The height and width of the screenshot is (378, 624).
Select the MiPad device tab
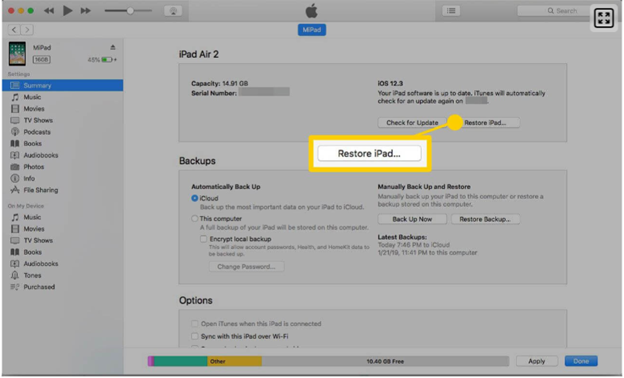[x=312, y=30]
